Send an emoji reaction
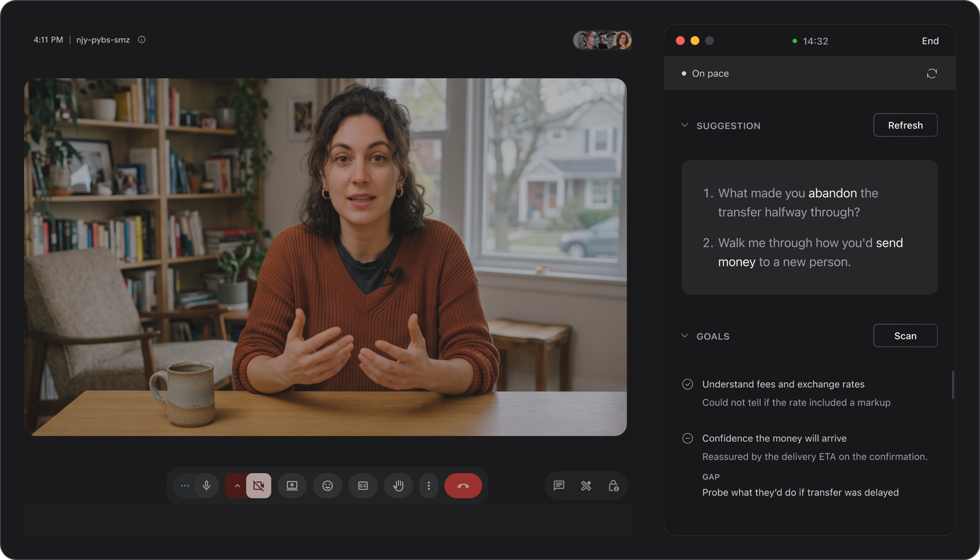 327,486
